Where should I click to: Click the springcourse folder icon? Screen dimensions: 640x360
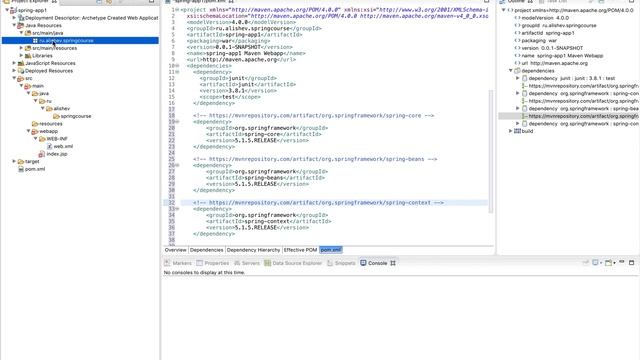(x=56, y=116)
